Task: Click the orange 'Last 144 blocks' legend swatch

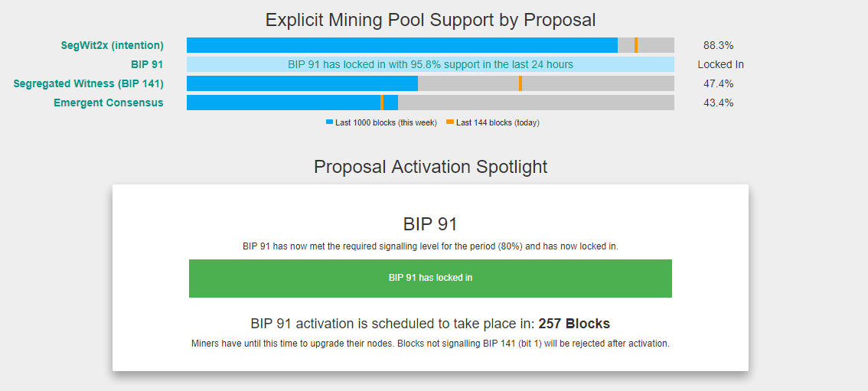Action: pos(450,122)
